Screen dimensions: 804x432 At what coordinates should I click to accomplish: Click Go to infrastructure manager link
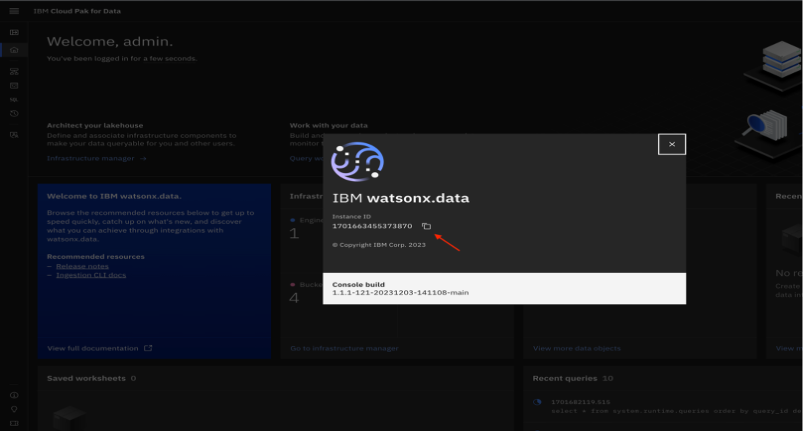tap(343, 348)
